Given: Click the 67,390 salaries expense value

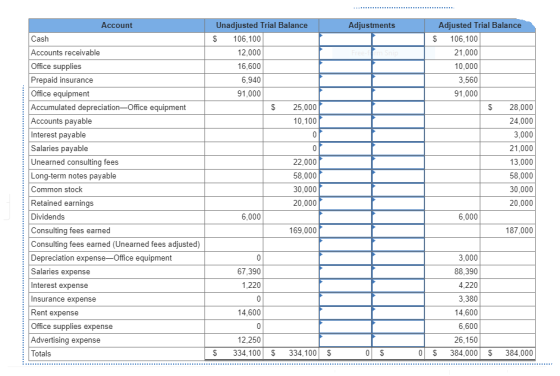Looking at the screenshot, I should click(249, 272).
